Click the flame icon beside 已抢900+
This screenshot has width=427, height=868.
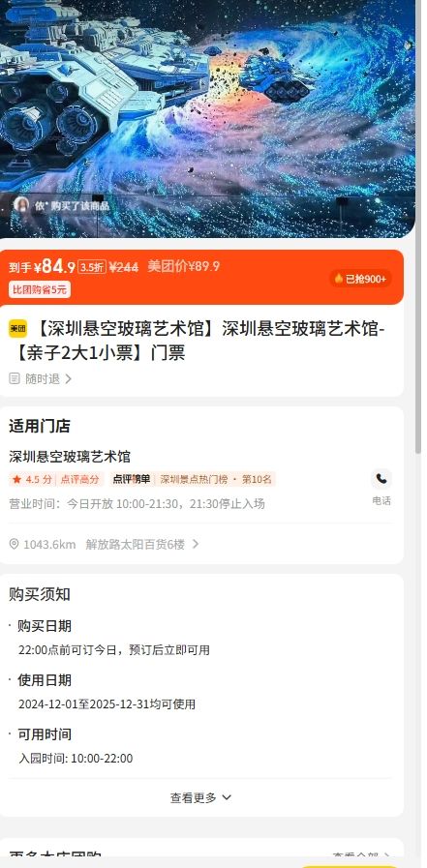[x=338, y=279]
